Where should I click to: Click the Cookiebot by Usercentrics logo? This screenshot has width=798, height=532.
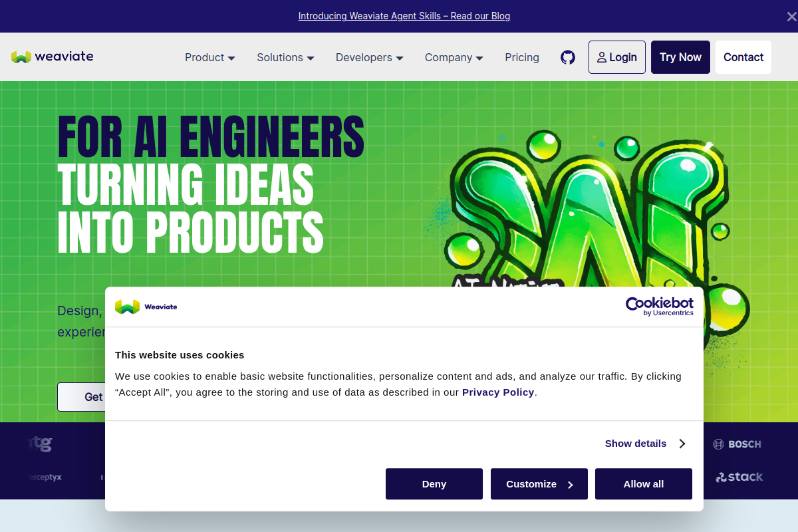click(x=659, y=307)
